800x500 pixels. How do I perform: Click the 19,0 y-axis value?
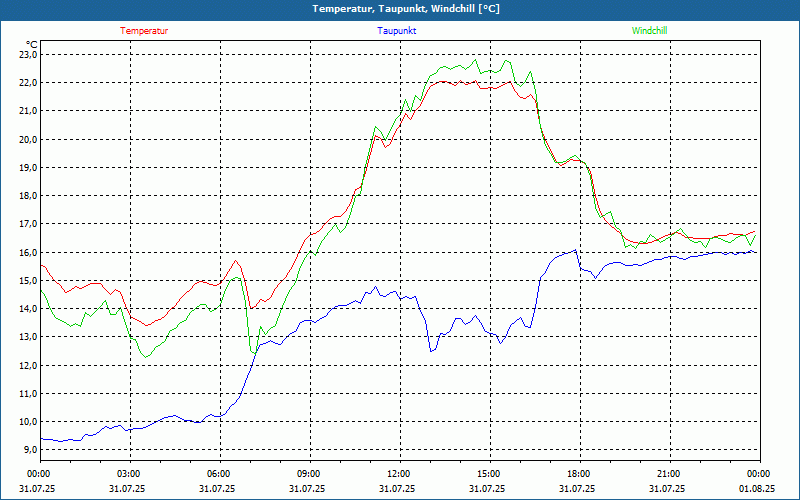[x=28, y=167]
